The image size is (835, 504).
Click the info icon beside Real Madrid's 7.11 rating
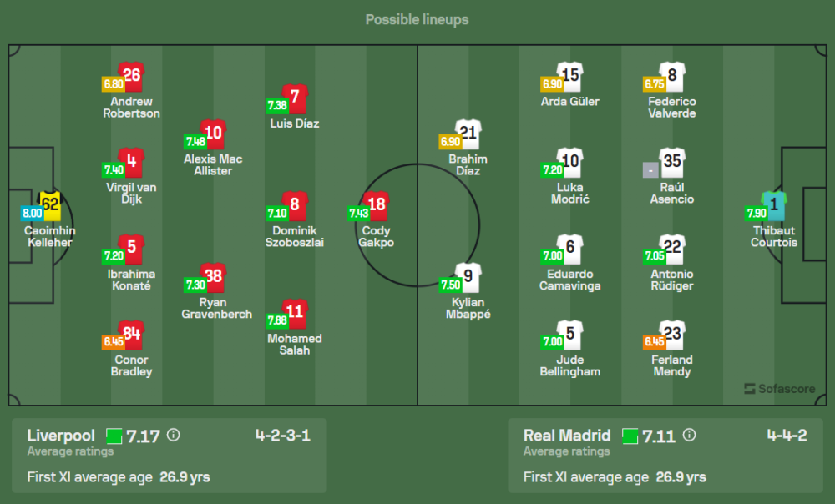pos(687,435)
